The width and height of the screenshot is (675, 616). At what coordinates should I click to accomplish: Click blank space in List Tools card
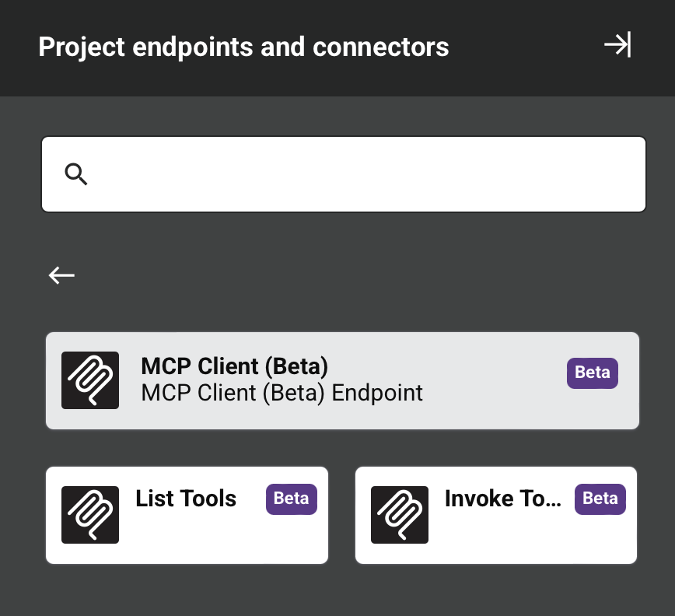218,541
